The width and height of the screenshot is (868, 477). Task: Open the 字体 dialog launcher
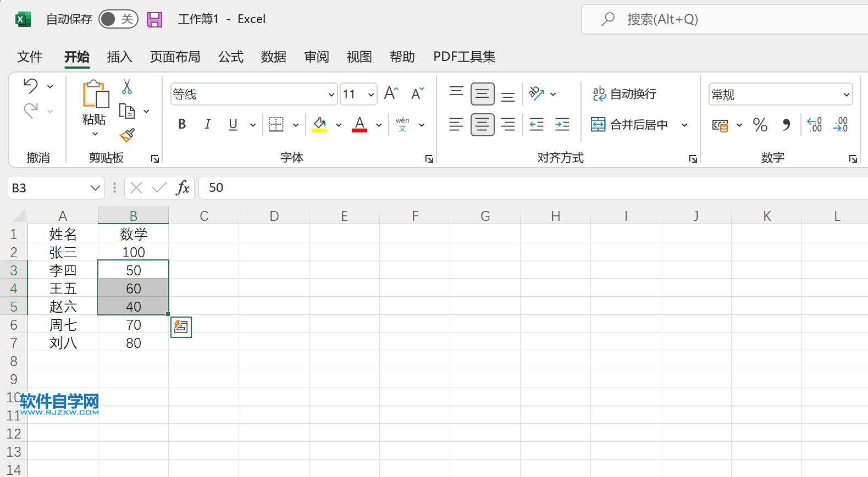tap(429, 159)
